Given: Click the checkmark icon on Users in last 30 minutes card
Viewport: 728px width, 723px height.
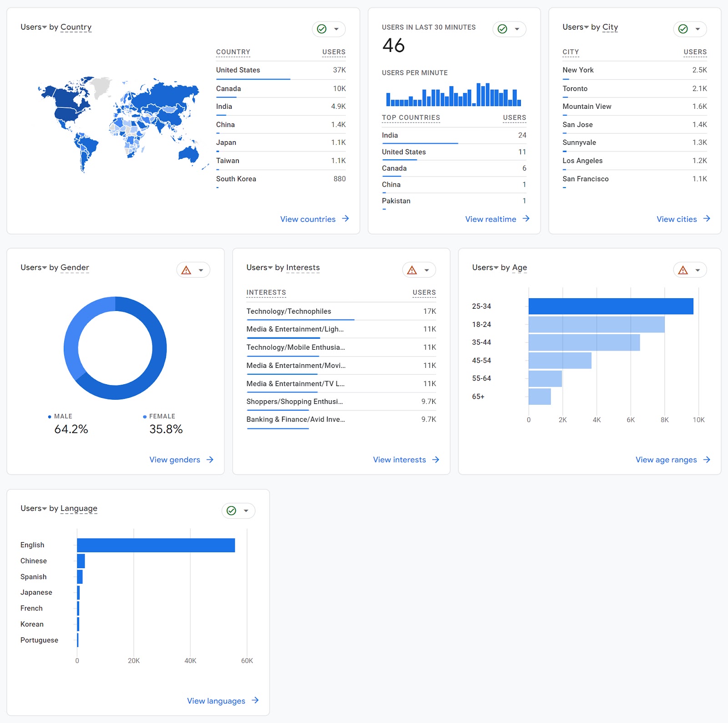Looking at the screenshot, I should click(502, 29).
